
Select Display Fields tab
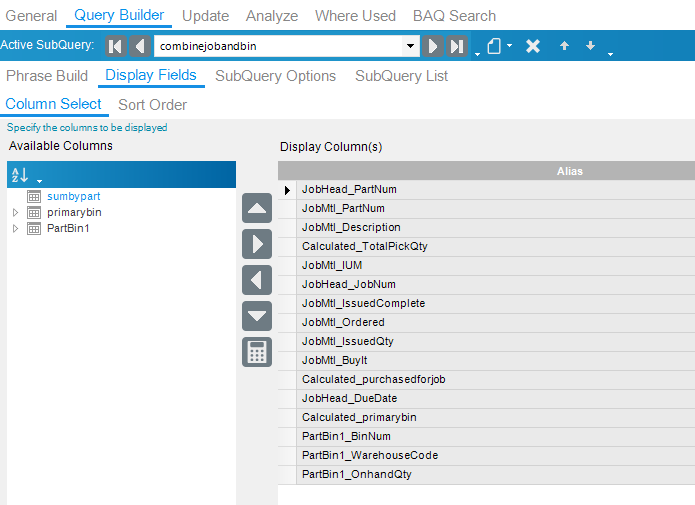pyautogui.click(x=151, y=75)
